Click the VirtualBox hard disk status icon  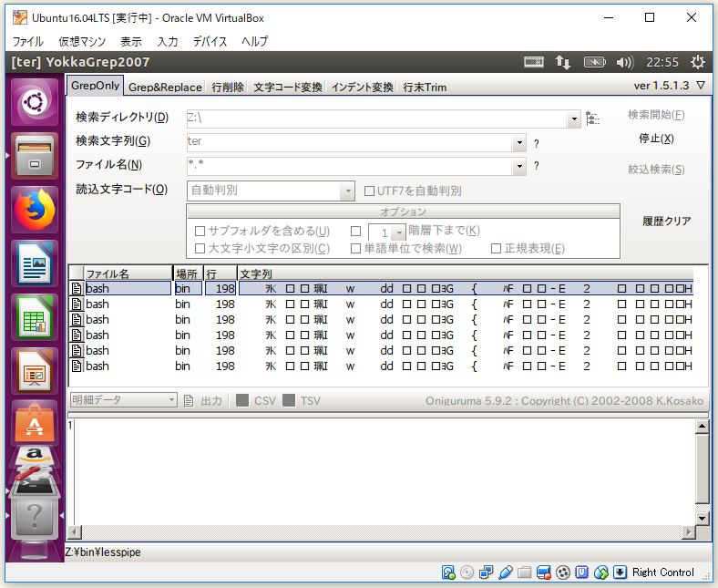pyautogui.click(x=447, y=573)
